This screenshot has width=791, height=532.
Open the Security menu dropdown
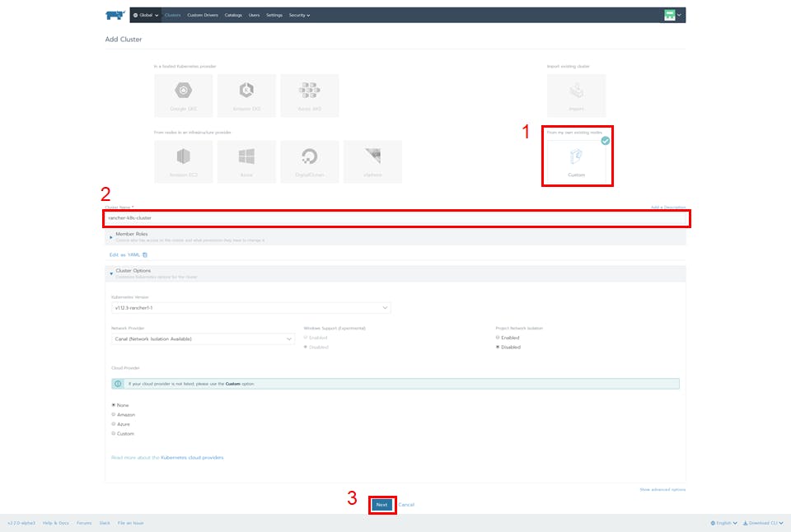(299, 15)
